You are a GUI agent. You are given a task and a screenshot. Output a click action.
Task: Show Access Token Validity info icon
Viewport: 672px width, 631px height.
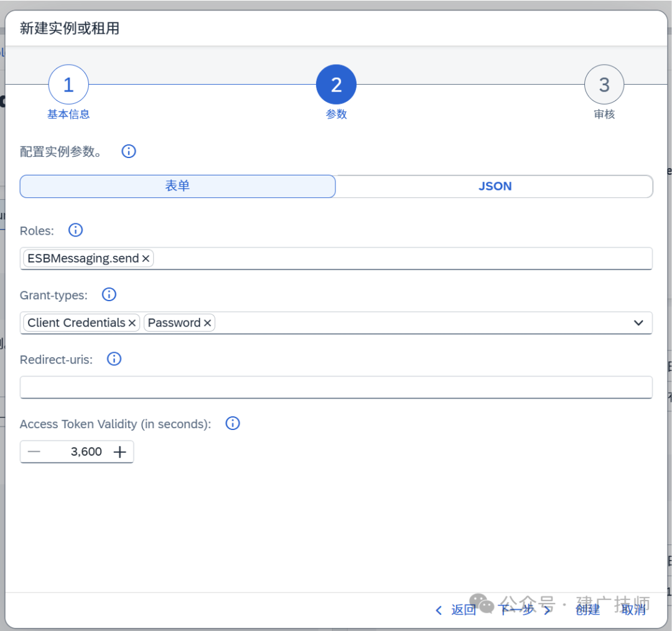pyautogui.click(x=233, y=424)
